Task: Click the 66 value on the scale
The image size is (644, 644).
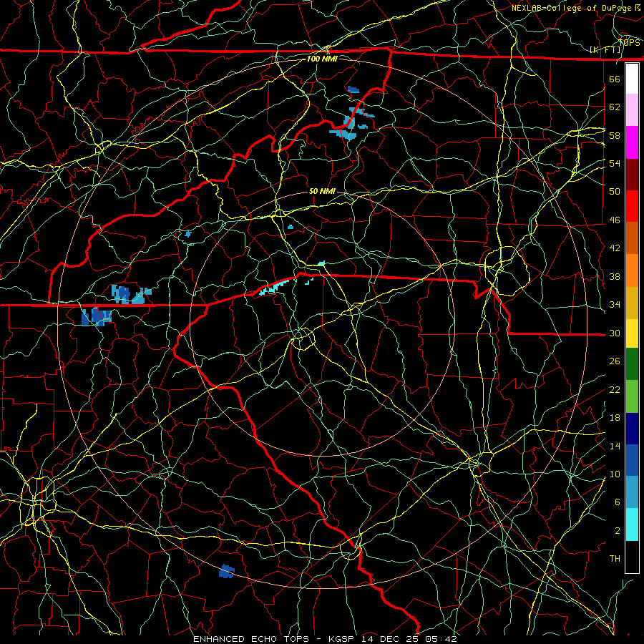Action: [615, 79]
